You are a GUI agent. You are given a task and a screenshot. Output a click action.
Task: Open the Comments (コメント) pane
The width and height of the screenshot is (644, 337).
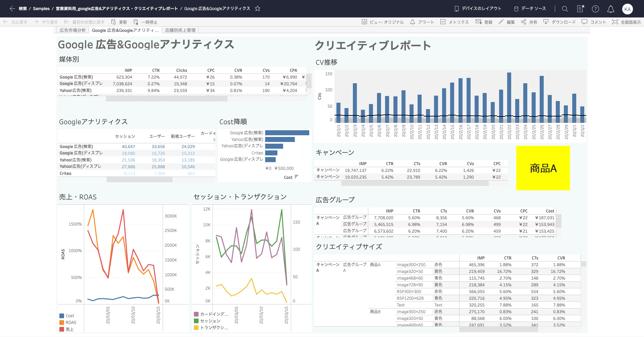click(594, 22)
